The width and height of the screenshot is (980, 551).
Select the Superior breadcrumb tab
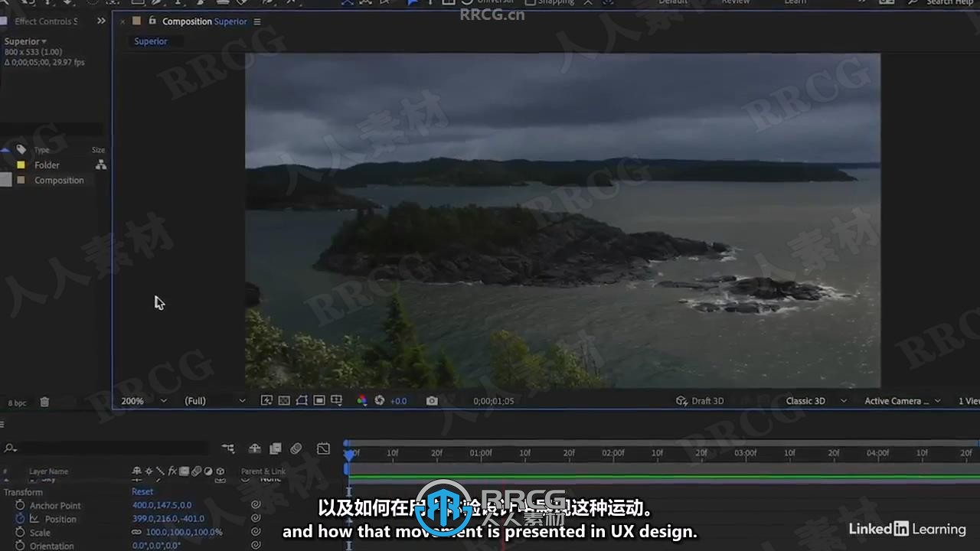coord(150,41)
